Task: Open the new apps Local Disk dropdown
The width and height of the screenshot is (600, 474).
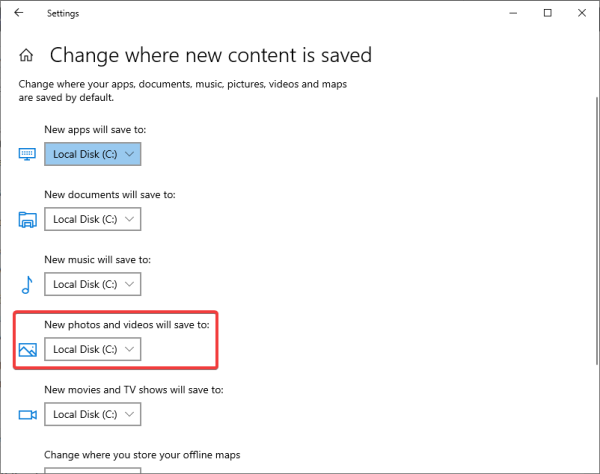Action: tap(93, 154)
